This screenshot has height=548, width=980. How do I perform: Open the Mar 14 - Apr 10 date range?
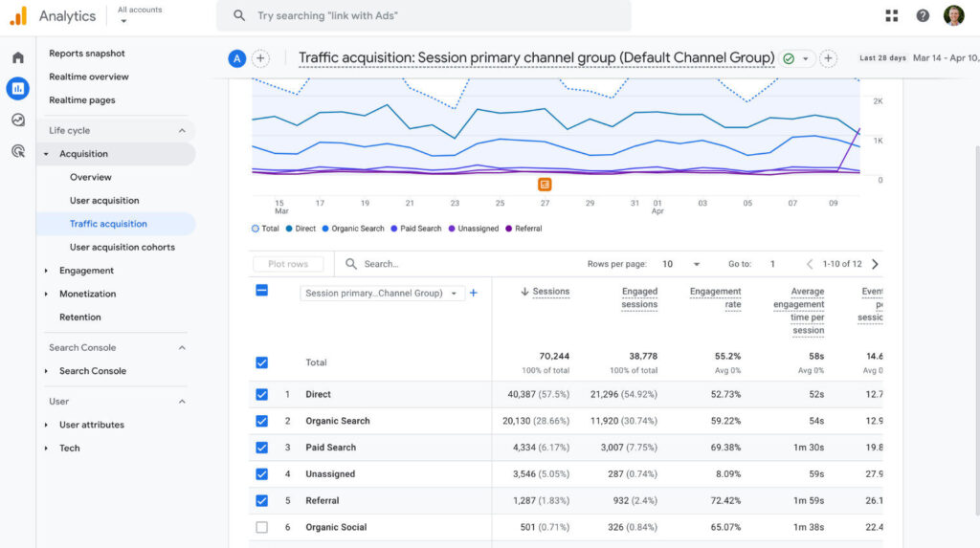point(945,58)
